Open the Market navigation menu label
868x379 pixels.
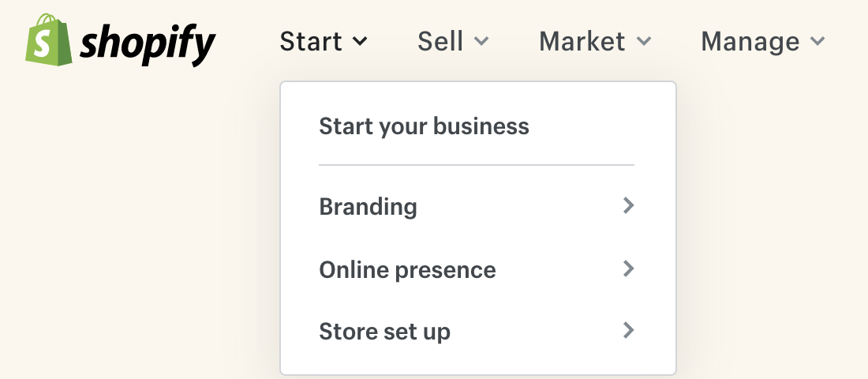coord(582,42)
